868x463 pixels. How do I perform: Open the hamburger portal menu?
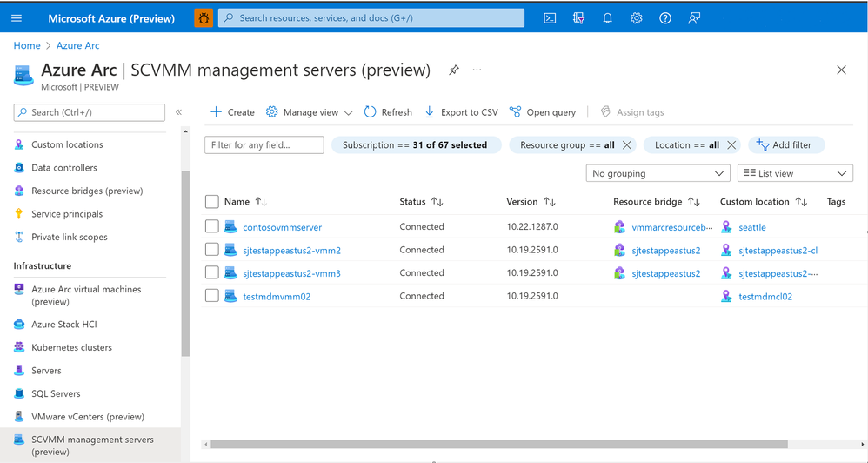pyautogui.click(x=17, y=18)
